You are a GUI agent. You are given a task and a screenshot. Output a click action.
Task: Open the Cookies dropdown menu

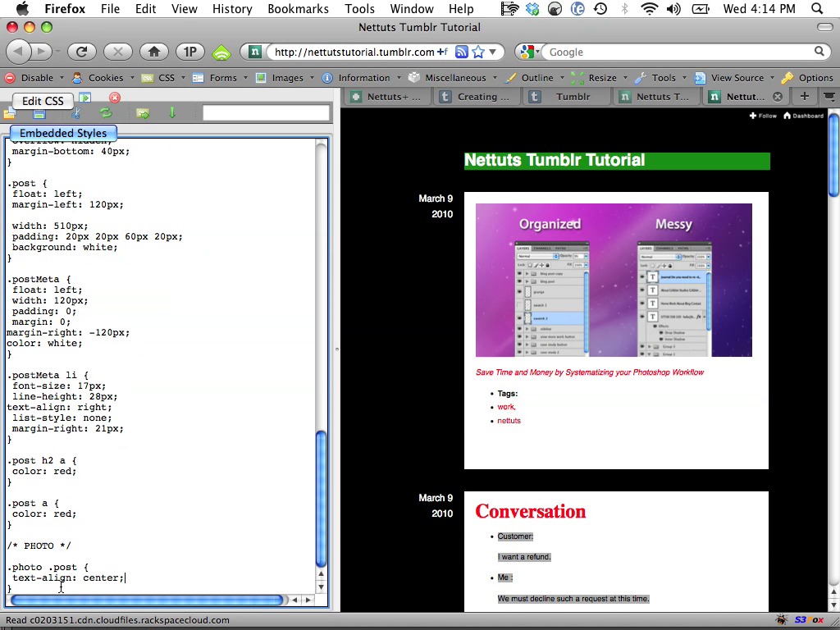(103, 78)
